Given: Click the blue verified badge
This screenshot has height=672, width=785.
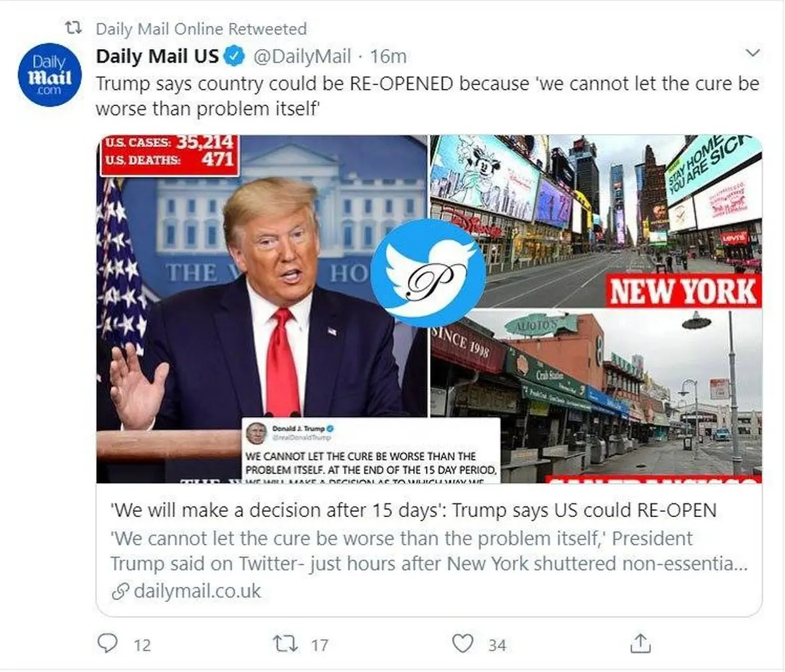Looking at the screenshot, I should pos(235,56).
